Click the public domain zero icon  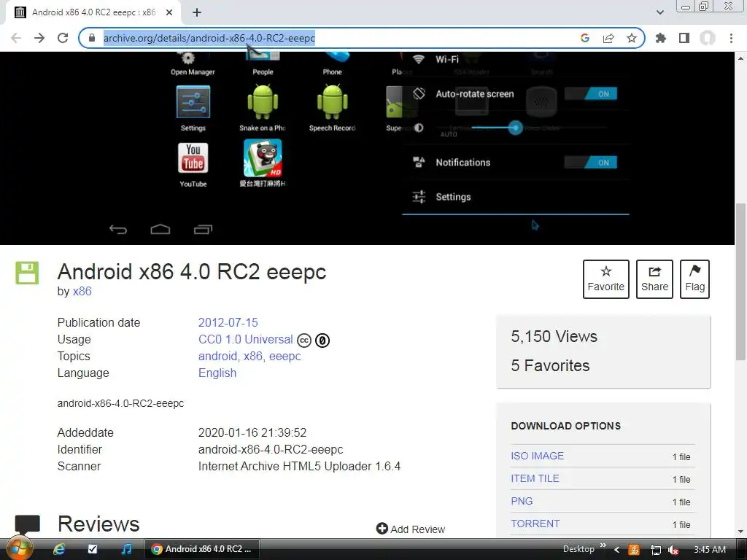pos(322,341)
